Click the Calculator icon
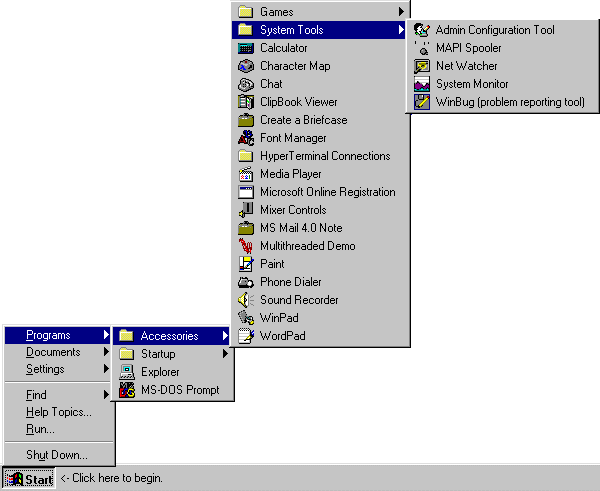This screenshot has width=600, height=491. [246, 48]
